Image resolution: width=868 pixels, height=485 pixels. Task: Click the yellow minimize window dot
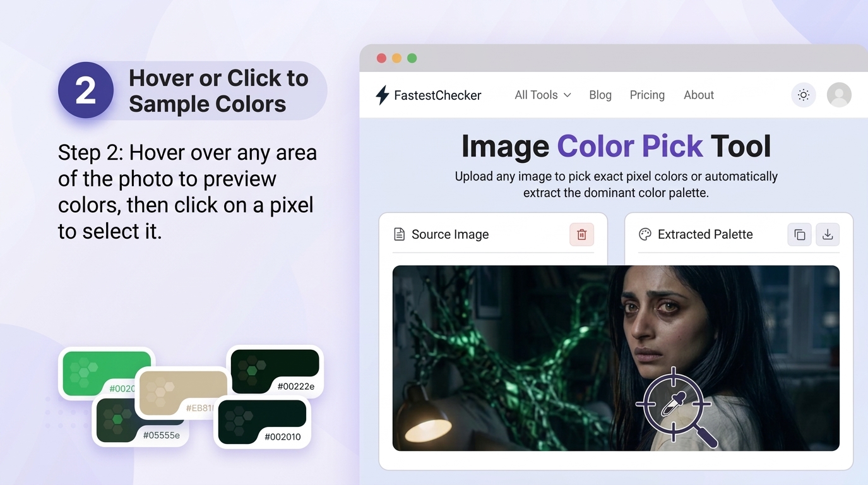(x=396, y=58)
